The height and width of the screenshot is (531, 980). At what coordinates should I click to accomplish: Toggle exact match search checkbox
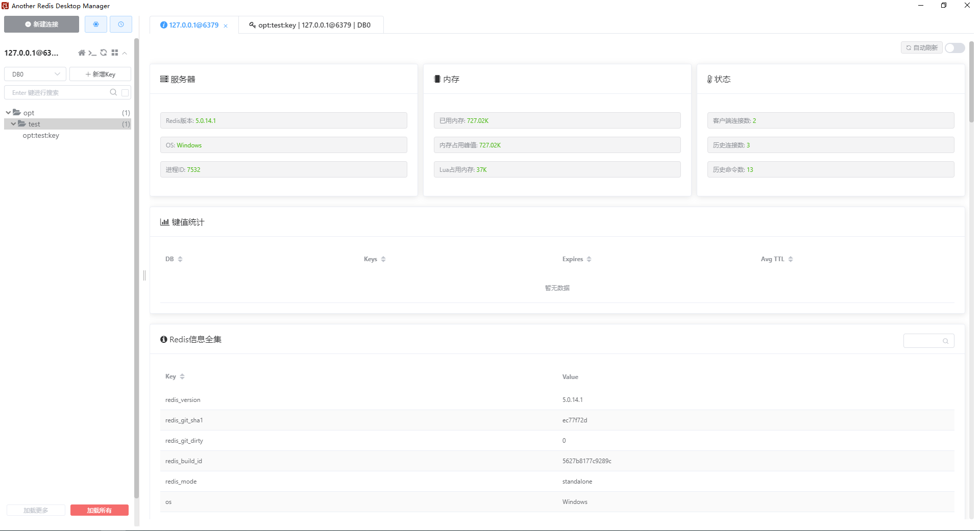tap(125, 93)
